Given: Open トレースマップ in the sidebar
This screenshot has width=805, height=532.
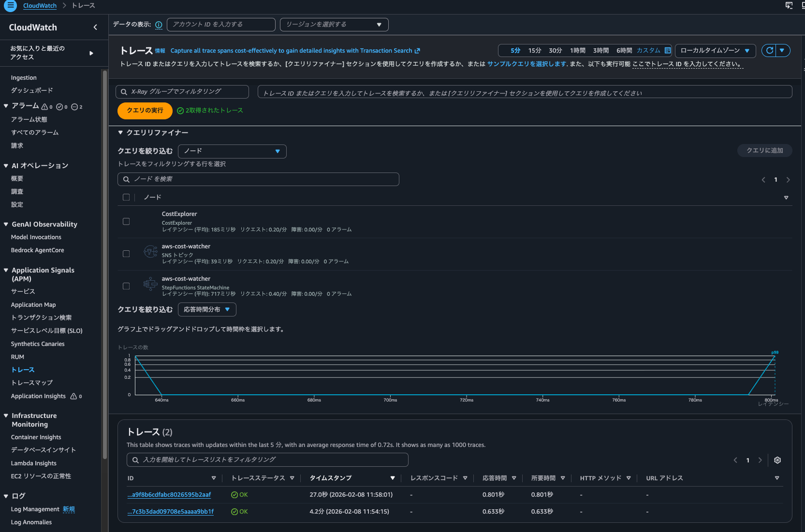Looking at the screenshot, I should click(32, 383).
